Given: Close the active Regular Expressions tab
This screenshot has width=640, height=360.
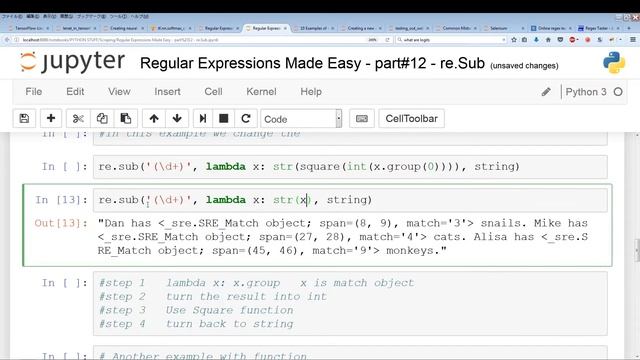Looking at the screenshot, I should click(x=285, y=28).
